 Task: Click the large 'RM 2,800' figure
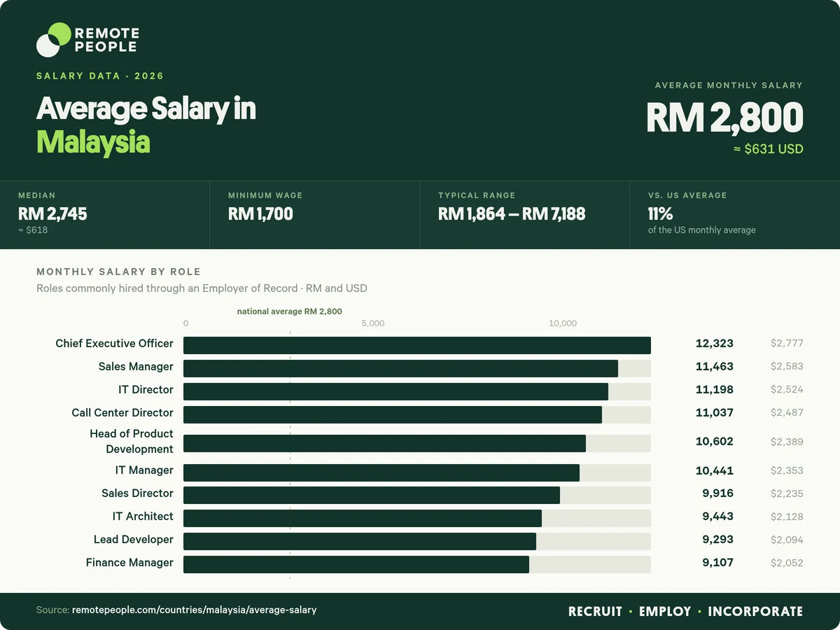pyautogui.click(x=724, y=118)
